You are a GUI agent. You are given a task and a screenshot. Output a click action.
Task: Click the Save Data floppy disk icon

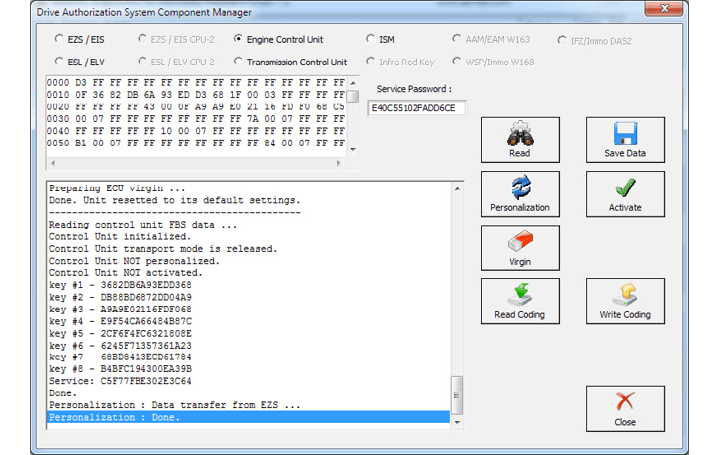625,135
